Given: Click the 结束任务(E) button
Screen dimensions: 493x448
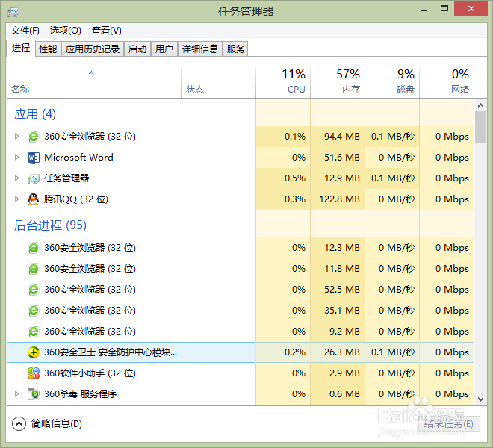Looking at the screenshot, I should point(449,424).
